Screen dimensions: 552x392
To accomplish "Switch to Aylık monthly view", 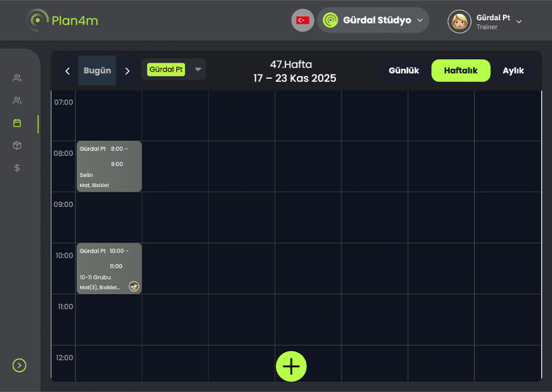I will coord(513,71).
